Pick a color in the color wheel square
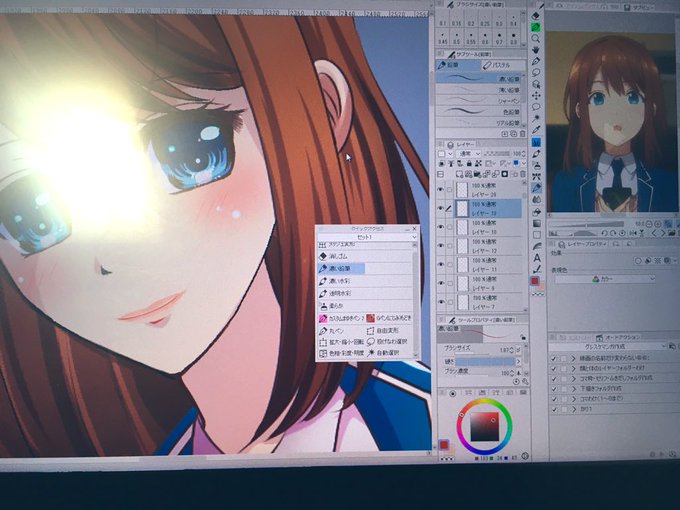Image resolution: width=680 pixels, height=510 pixels. click(x=484, y=426)
